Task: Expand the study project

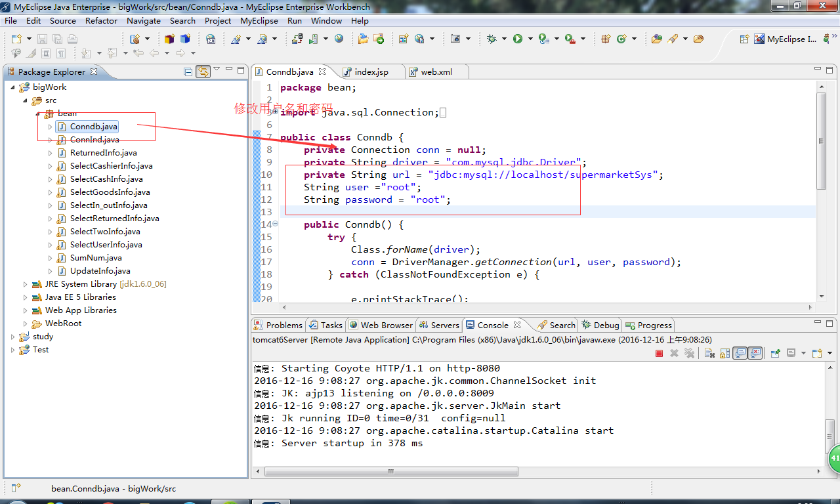Action: pyautogui.click(x=13, y=337)
